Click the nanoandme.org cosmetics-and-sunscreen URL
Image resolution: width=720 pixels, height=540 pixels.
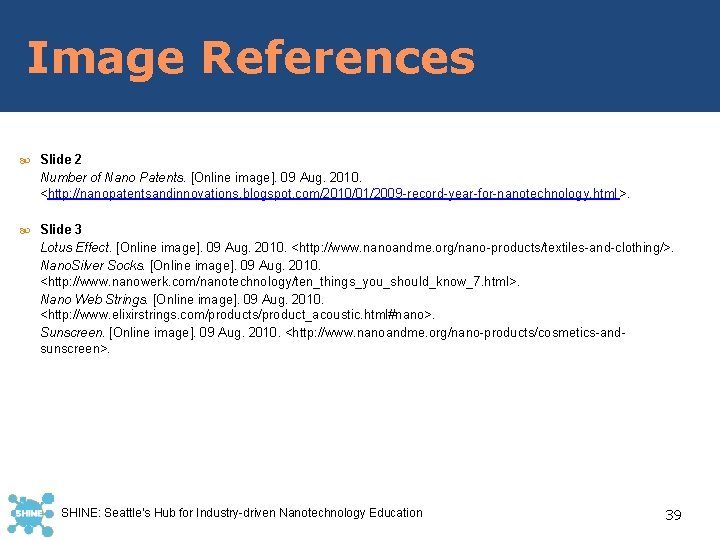(x=333, y=340)
